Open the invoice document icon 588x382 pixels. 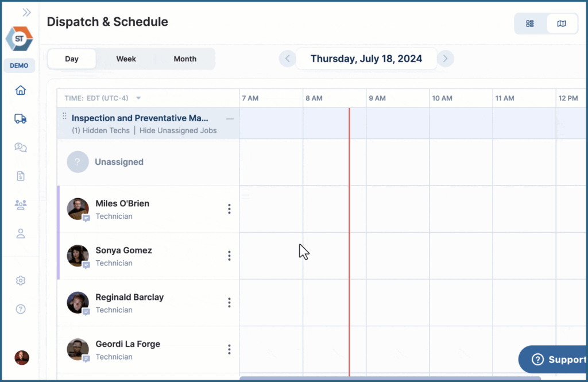21,176
